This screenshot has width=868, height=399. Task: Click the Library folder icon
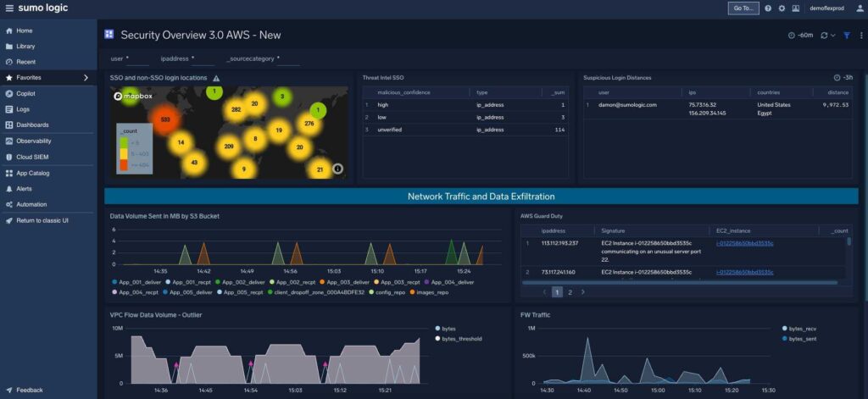click(8, 47)
